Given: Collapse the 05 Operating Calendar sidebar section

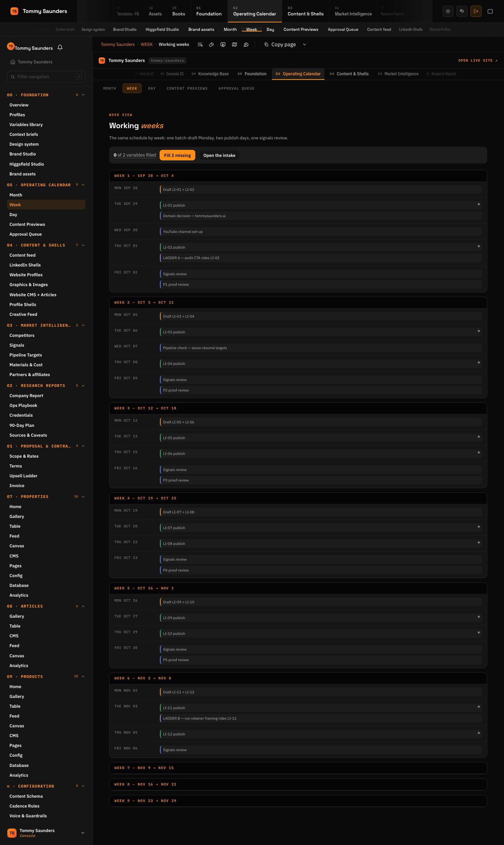Looking at the screenshot, I should coord(83,185).
